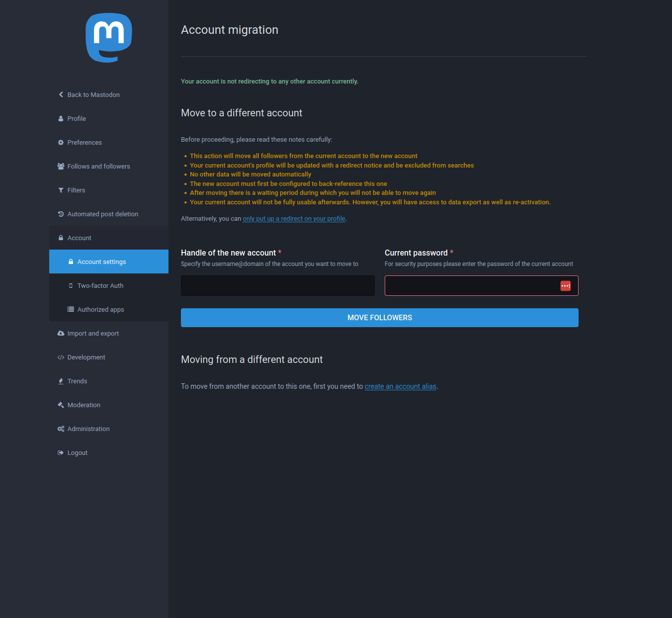Click the Authorized apps list icon
This screenshot has width=672, height=618.
(x=70, y=309)
